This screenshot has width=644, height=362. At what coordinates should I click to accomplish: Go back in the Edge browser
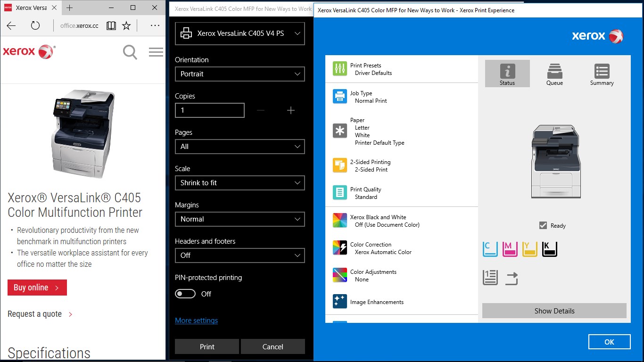11,26
